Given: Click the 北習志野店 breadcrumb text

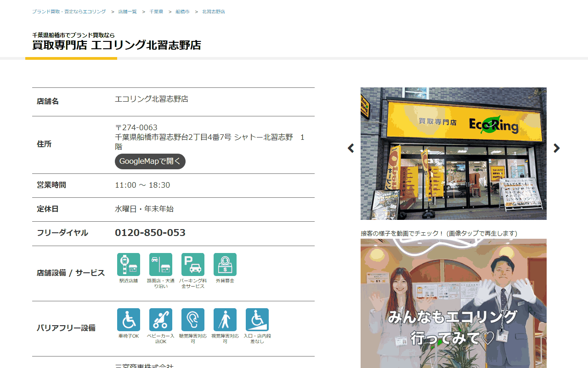Looking at the screenshot, I should pos(214,11).
